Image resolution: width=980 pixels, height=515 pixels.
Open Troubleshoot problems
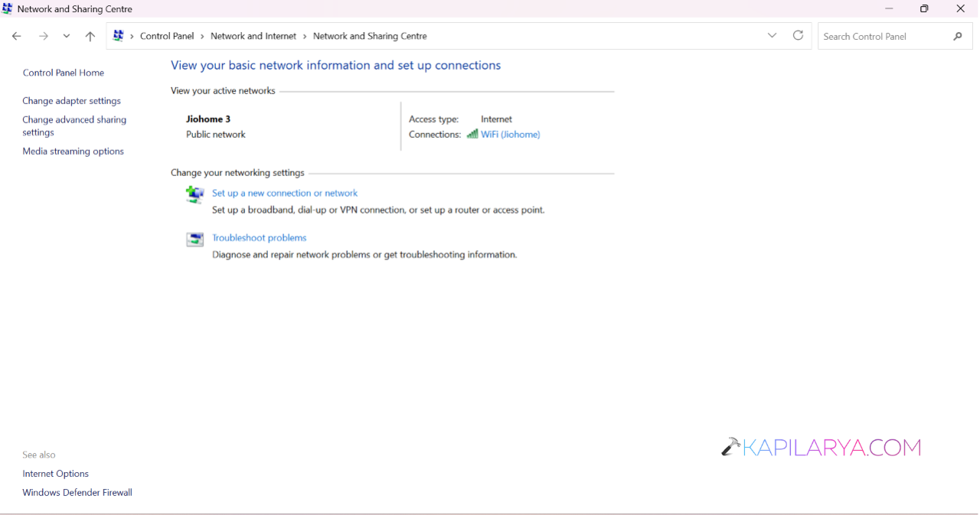(260, 238)
